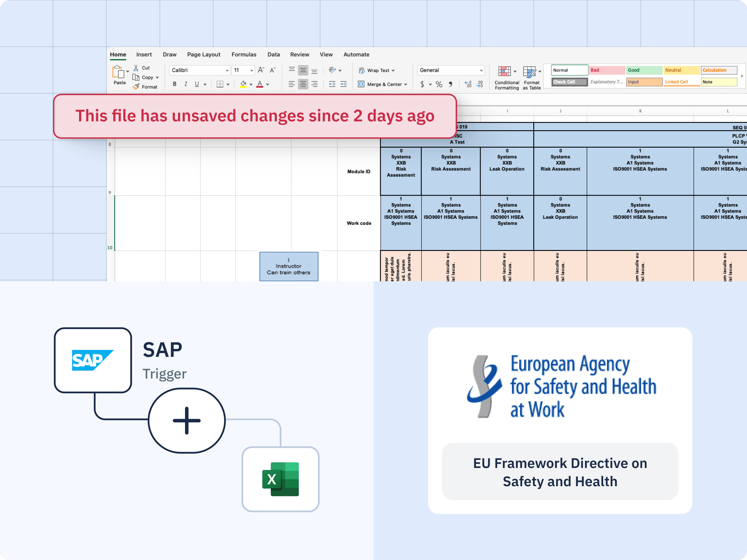This screenshot has width=747, height=560.
Task: Click the font color A icon
Action: 260,84
